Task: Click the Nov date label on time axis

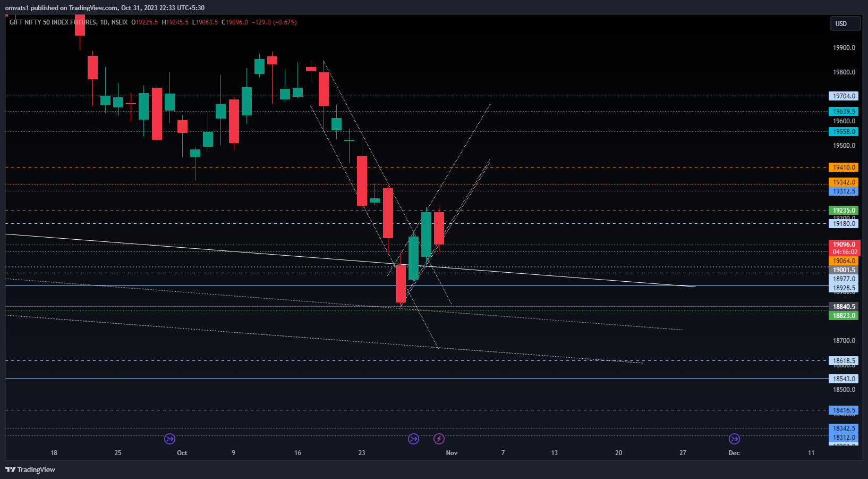Action: tap(452, 453)
